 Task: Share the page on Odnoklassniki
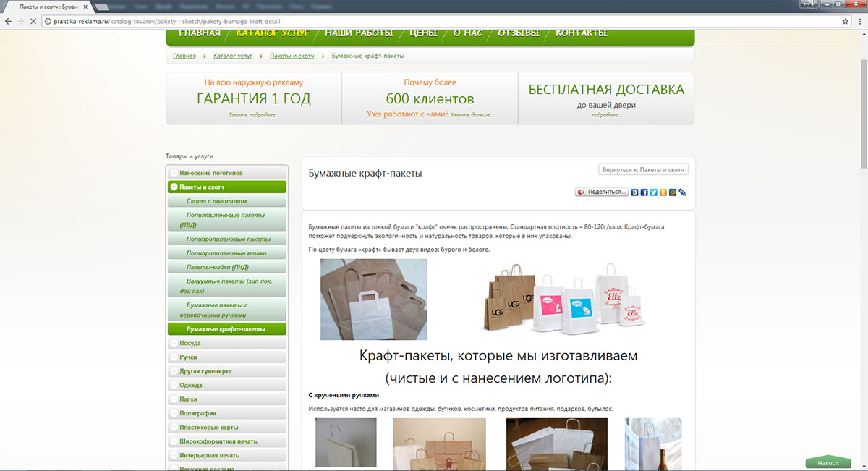(663, 192)
